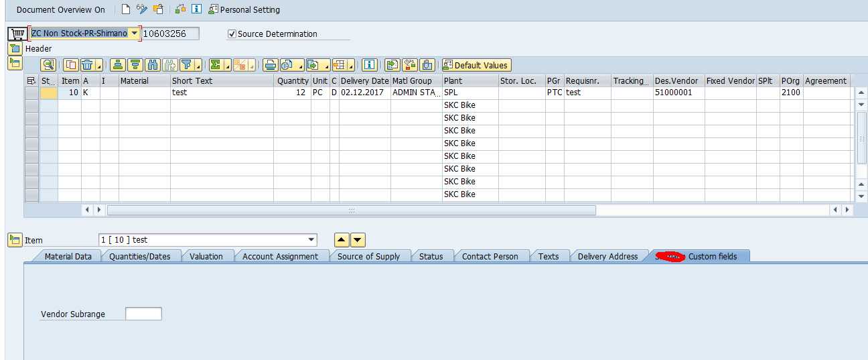
Task: Click the requisition number field 10603256
Action: pyautogui.click(x=170, y=34)
